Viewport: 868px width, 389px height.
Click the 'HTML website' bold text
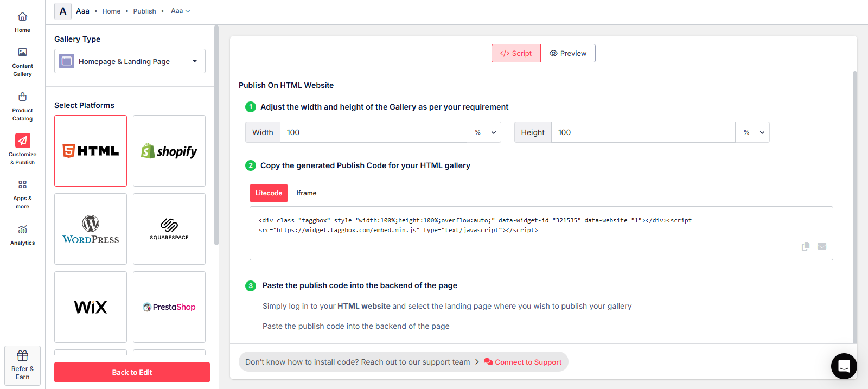click(x=364, y=306)
